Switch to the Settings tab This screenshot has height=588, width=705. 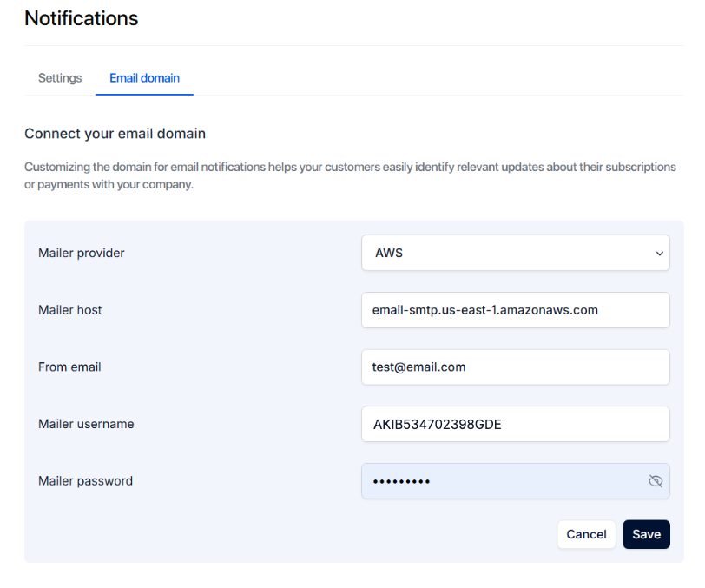point(60,78)
